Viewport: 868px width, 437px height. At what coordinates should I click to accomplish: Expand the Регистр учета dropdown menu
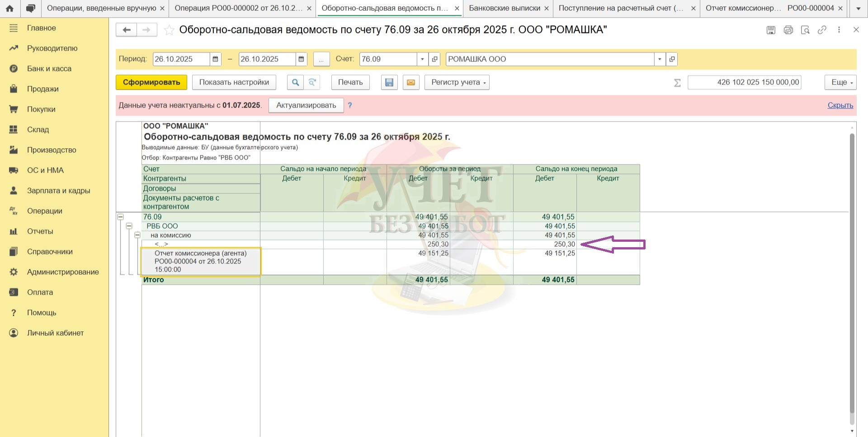pyautogui.click(x=457, y=82)
